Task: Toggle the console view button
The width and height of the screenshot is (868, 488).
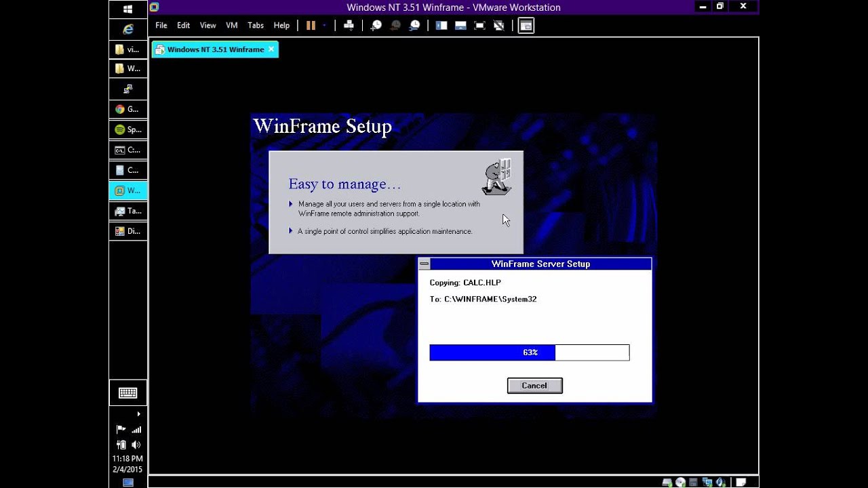Action: pos(526,25)
